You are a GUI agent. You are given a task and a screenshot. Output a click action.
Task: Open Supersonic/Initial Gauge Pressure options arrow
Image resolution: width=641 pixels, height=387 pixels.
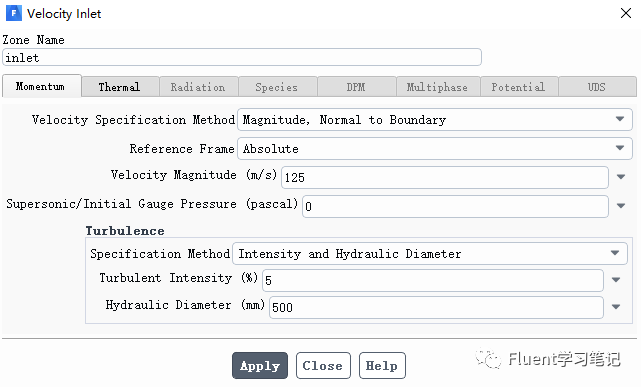(621, 206)
